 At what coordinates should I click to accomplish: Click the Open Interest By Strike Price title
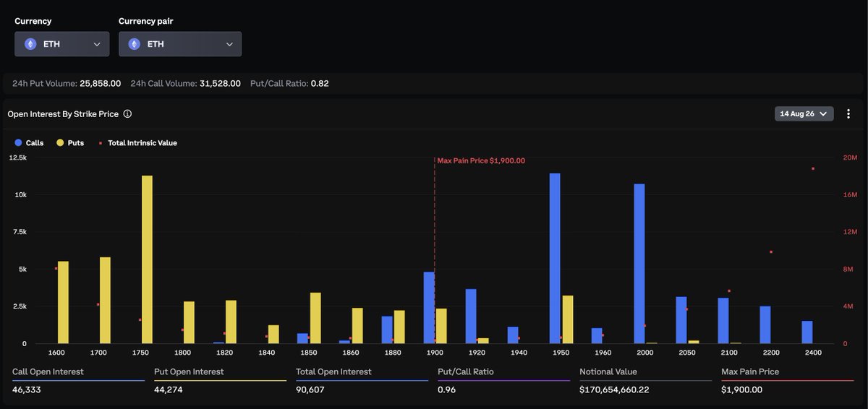63,114
